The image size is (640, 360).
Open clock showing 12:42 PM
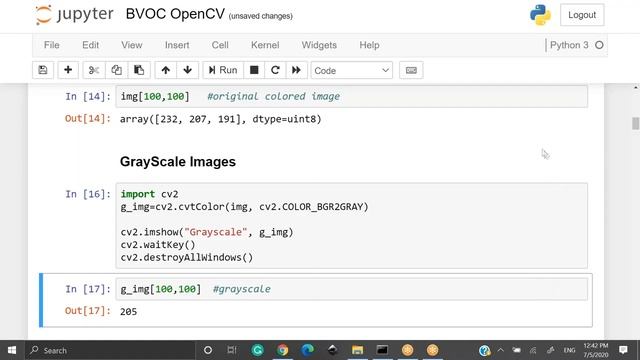coord(596,350)
